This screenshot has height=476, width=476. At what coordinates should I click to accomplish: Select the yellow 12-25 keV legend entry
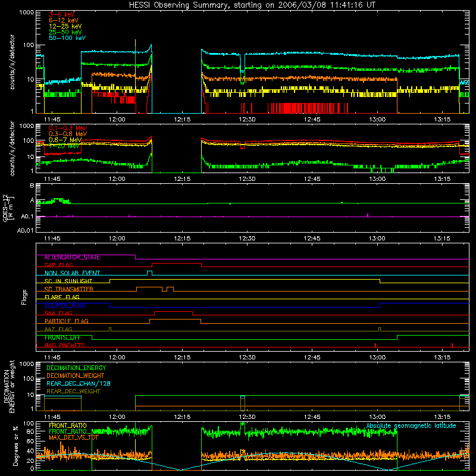click(65, 26)
